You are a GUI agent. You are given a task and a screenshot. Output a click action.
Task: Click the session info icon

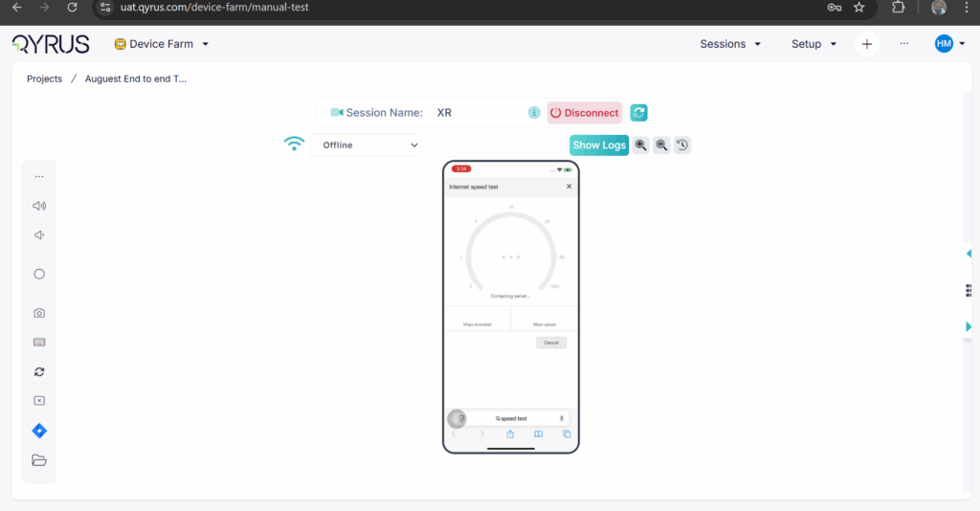point(534,113)
